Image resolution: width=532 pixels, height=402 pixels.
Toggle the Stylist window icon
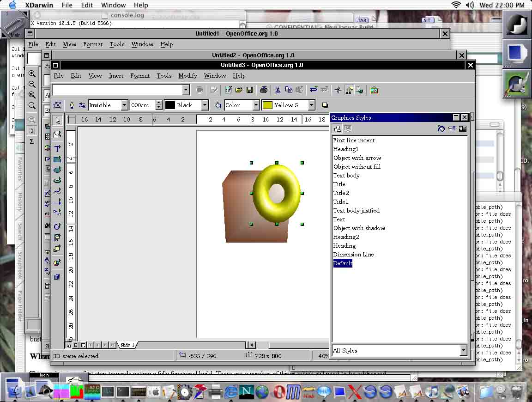click(349, 90)
